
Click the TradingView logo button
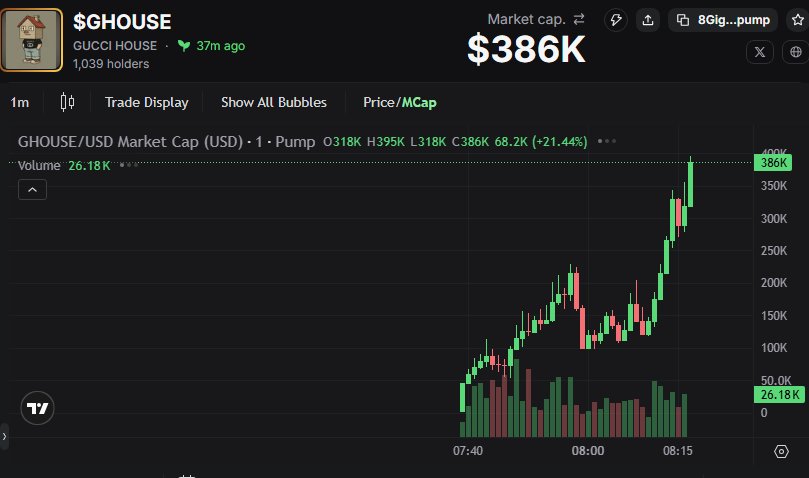coord(37,408)
